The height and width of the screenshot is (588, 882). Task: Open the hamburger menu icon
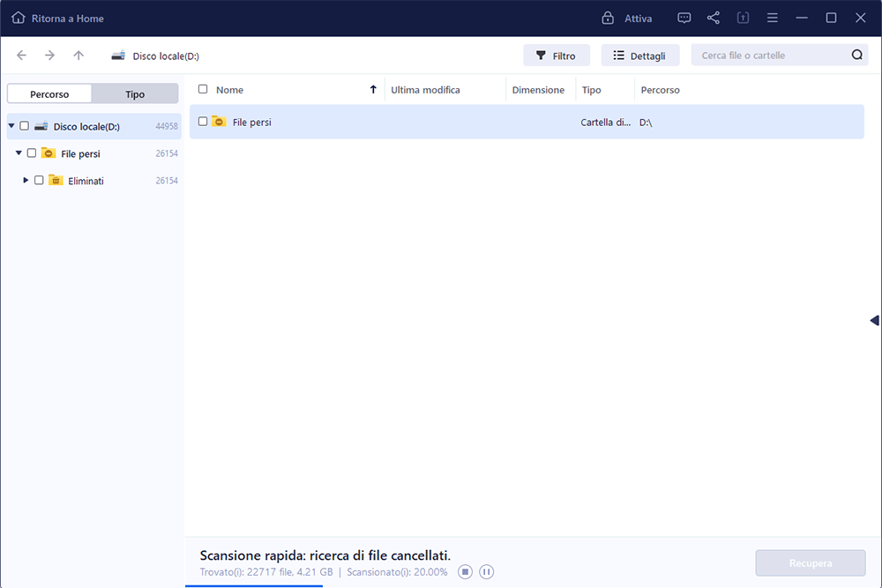pos(773,18)
